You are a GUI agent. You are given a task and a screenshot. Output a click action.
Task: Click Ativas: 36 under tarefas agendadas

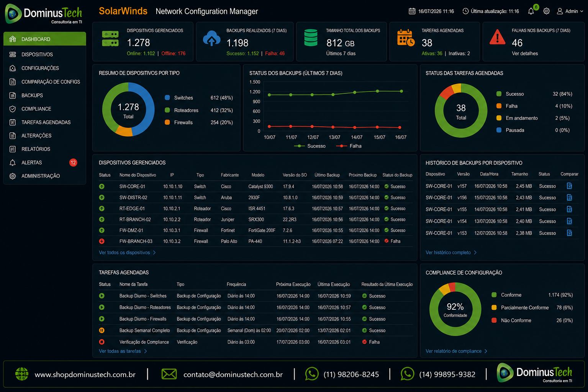click(x=432, y=54)
